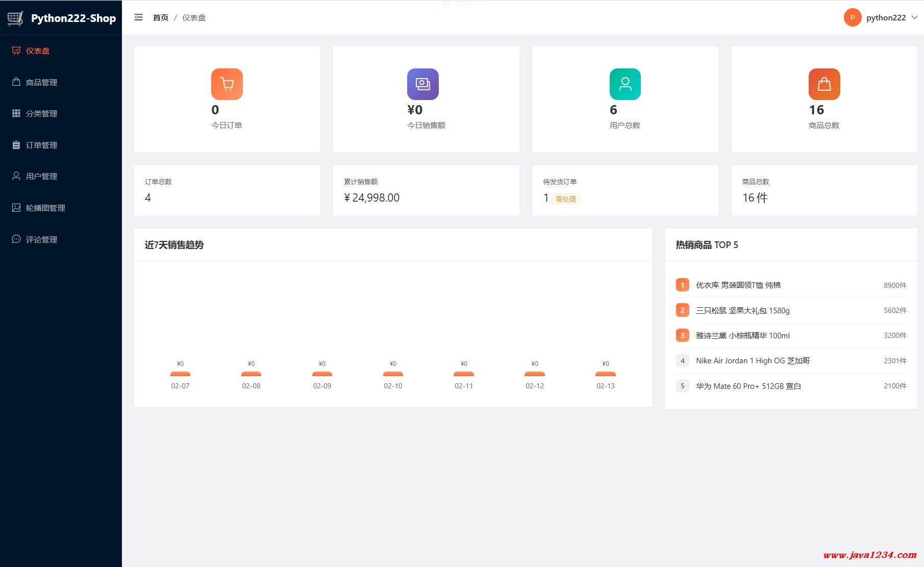Click the orange 商品总数 bag icon
The height and width of the screenshot is (567, 924).
[824, 84]
